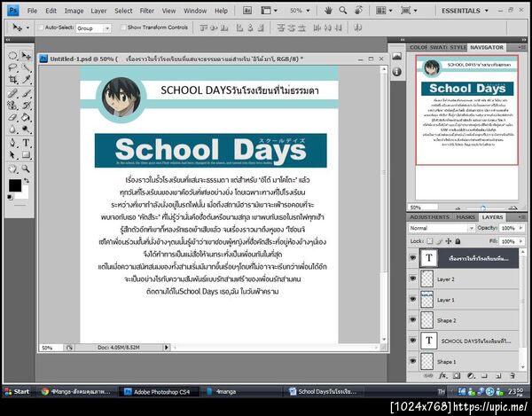532x416 pixels.
Task: Click the background white color swatch
Action: [23, 194]
